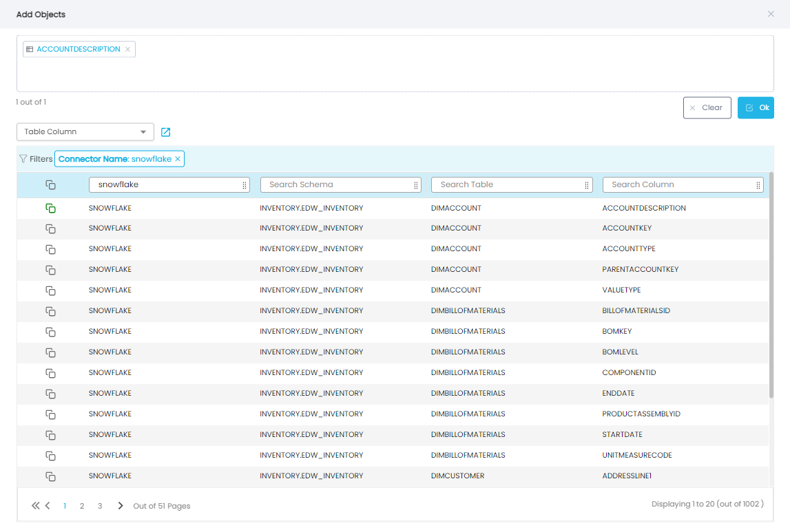This screenshot has width=790, height=532.
Task: Remove the ACCOUNTDESCRIPTION tag with its x
Action: point(128,50)
